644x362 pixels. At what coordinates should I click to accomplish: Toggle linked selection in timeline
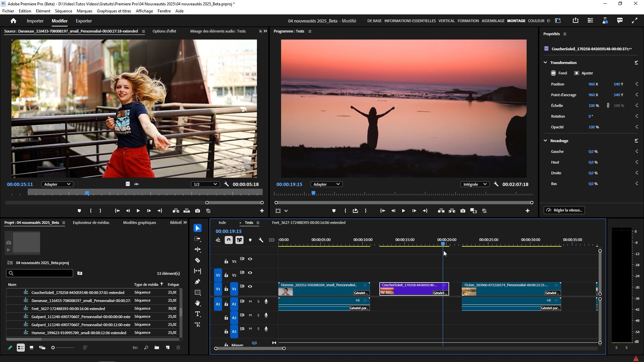239,240
